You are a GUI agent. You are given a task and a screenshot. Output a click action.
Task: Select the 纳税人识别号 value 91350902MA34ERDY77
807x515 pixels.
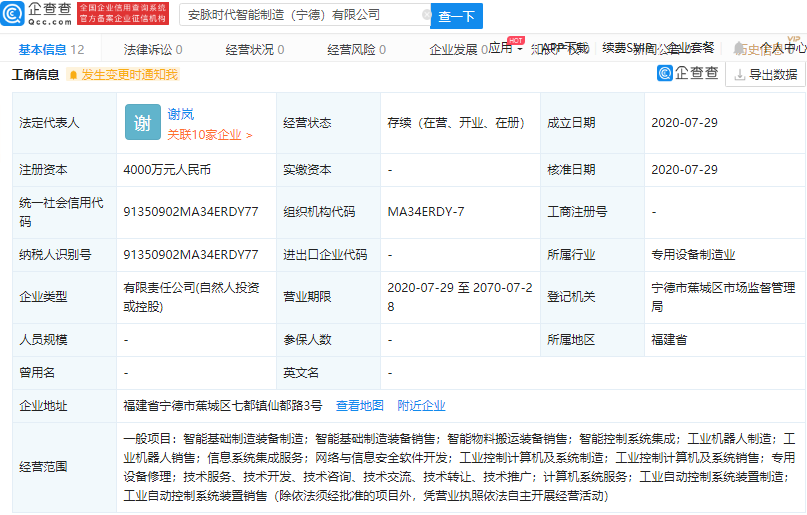pyautogui.click(x=191, y=254)
